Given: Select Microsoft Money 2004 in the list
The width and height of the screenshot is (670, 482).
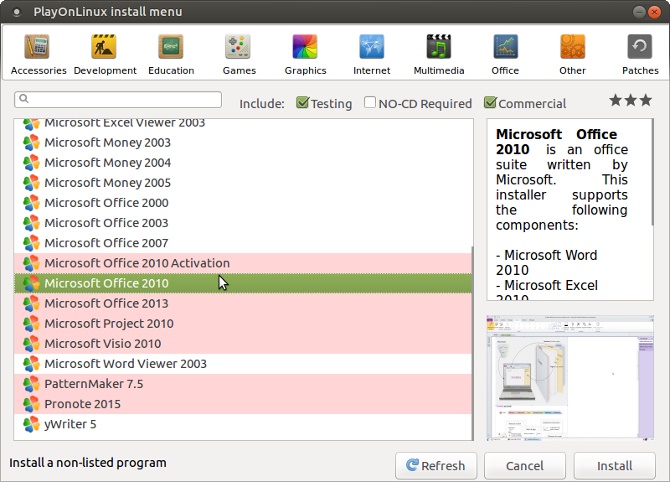Looking at the screenshot, I should click(243, 163).
